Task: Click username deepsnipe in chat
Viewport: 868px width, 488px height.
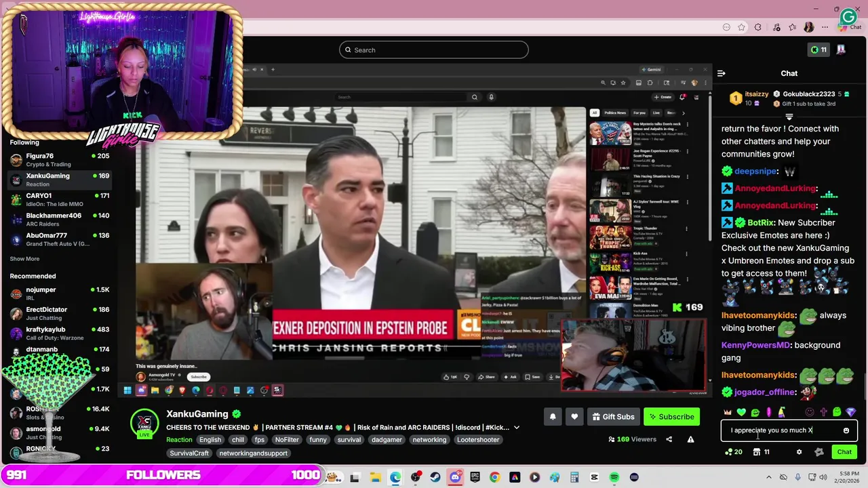Action: click(x=755, y=171)
